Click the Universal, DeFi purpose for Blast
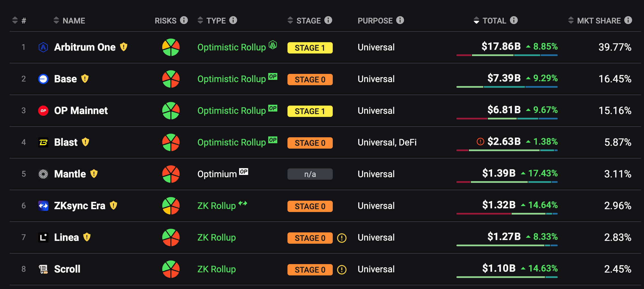Image resolution: width=644 pixels, height=289 pixels. (x=387, y=142)
